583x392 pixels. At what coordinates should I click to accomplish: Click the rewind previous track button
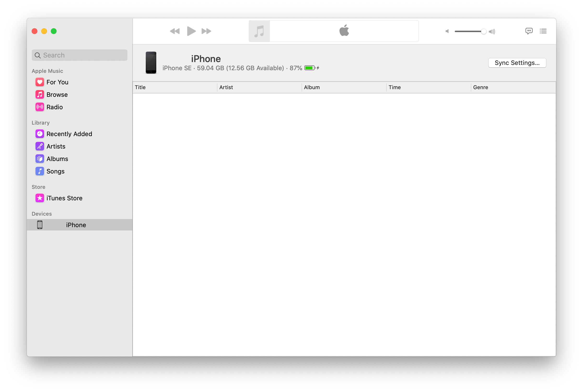click(175, 31)
